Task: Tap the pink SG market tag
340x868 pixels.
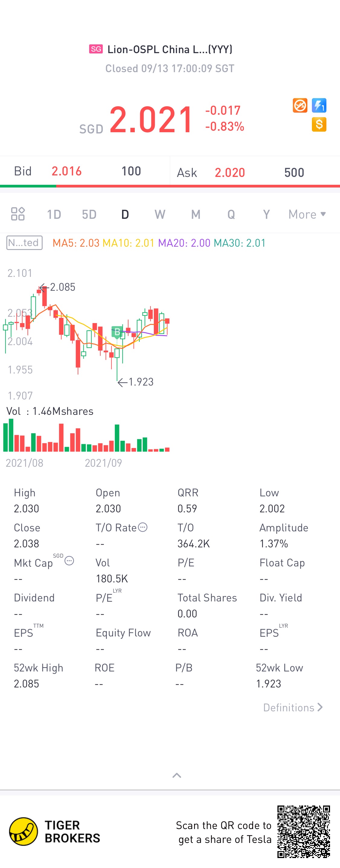Action: pos(96,49)
